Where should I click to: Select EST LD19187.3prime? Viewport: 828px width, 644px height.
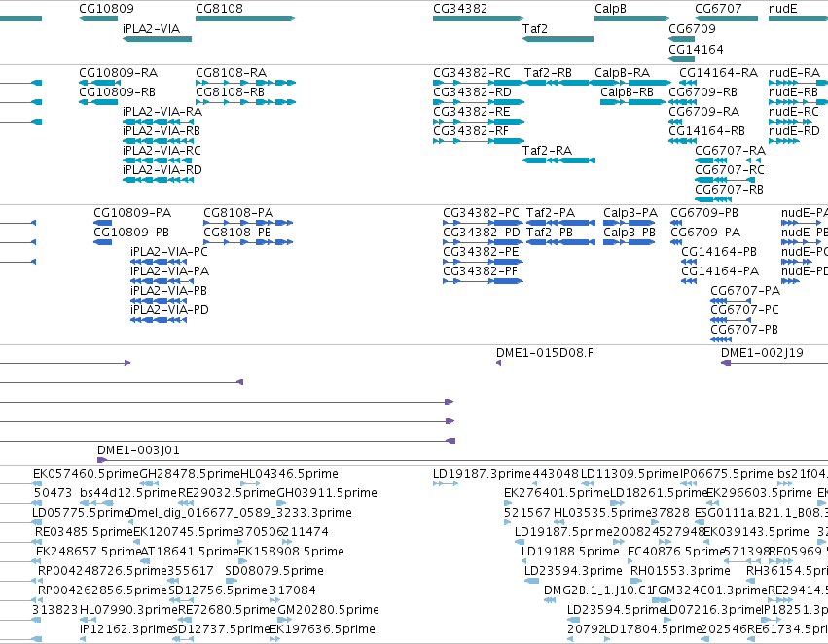pos(482,474)
